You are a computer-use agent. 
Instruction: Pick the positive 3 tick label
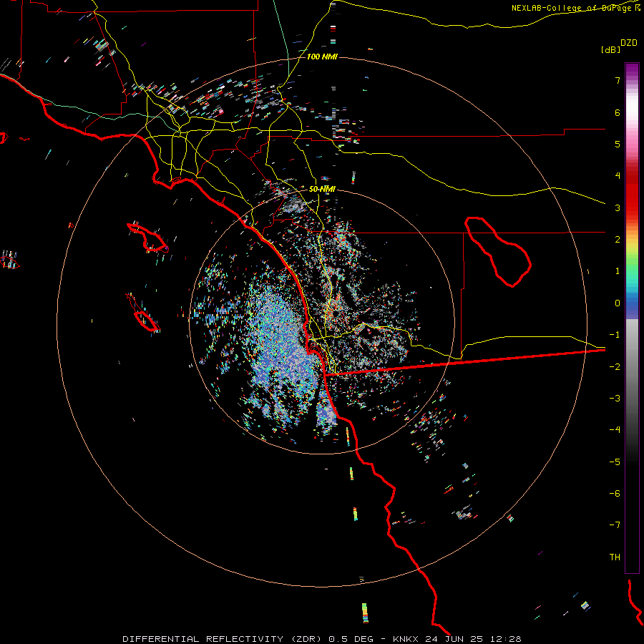coord(618,208)
